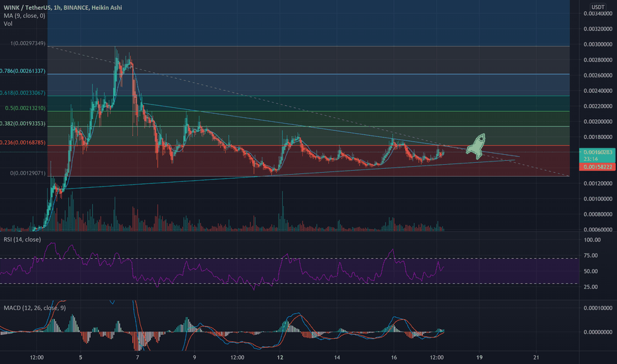Select the RSI (14, close) indicator label

click(x=22, y=240)
